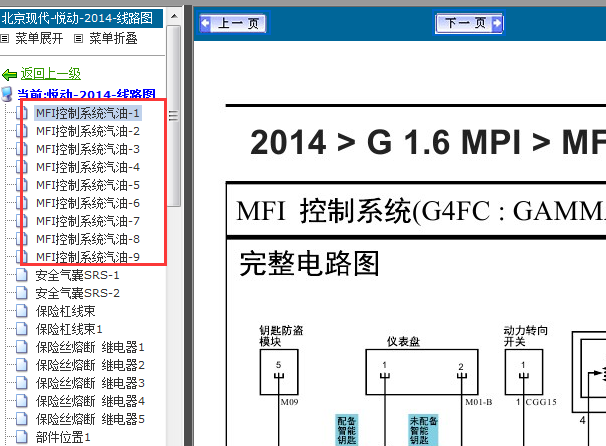Choose MFI控制系统汽油-5 item

(87, 185)
